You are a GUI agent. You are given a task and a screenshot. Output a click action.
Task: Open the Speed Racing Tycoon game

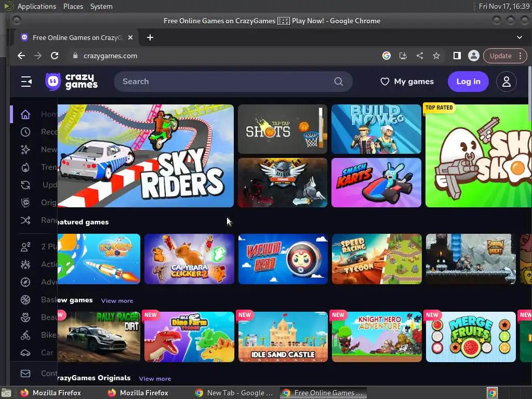pos(377,259)
